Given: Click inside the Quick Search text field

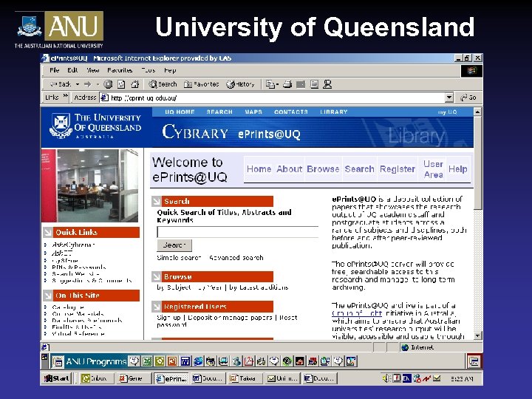Looking at the screenshot, I should 237,232.
